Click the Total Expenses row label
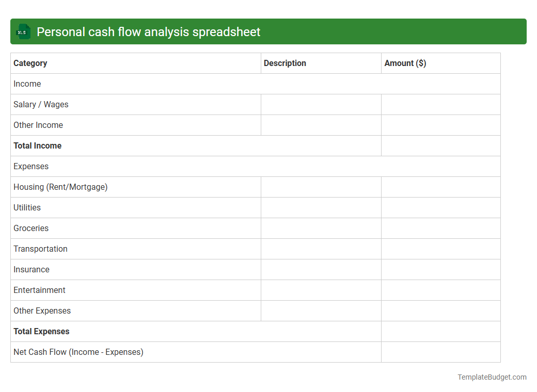This screenshot has height=392, width=537. pyautogui.click(x=41, y=331)
